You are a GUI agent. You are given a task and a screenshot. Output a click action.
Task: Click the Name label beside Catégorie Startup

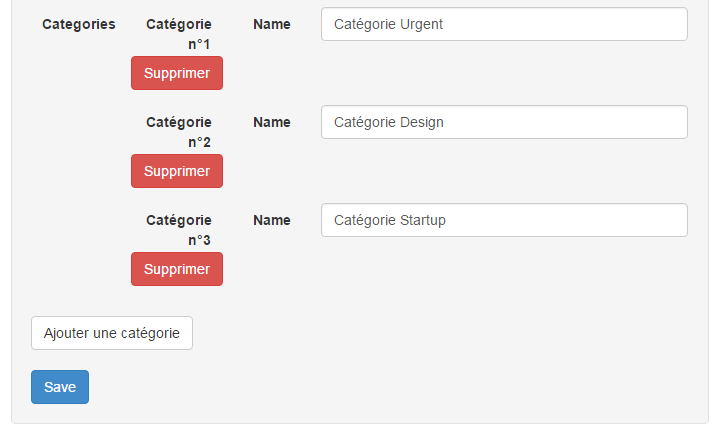coord(272,220)
